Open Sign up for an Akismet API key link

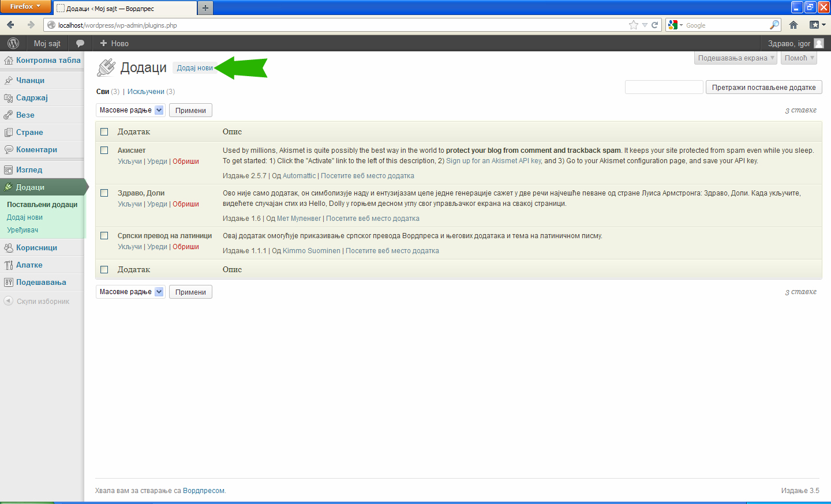point(493,161)
